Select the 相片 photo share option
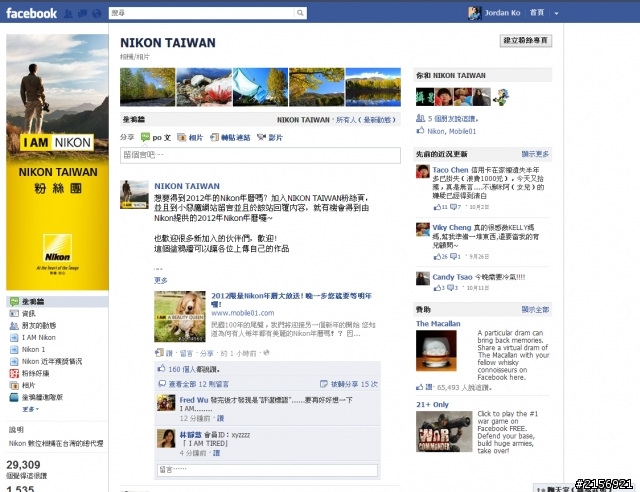The width and height of the screenshot is (640, 492). pos(190,137)
